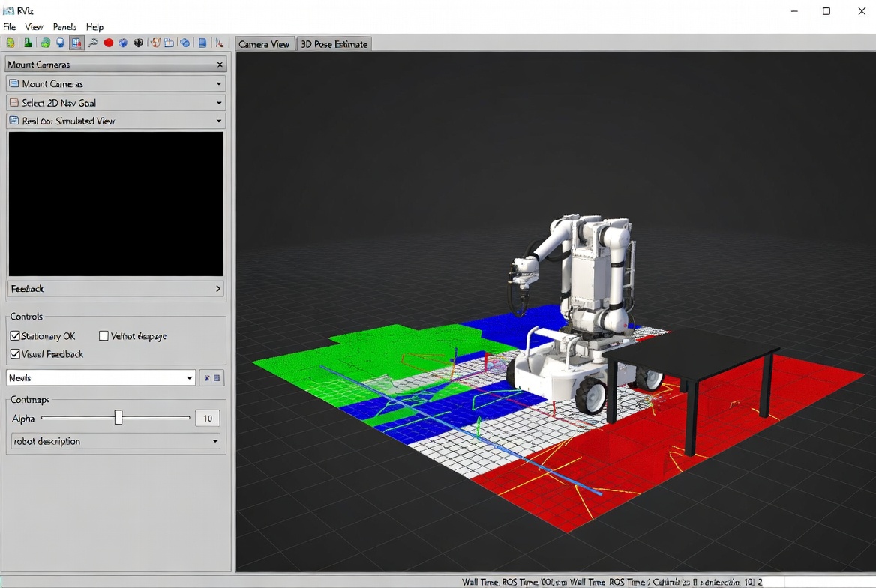
Task: Click the blue window layout toolbar icon
Action: point(169,43)
